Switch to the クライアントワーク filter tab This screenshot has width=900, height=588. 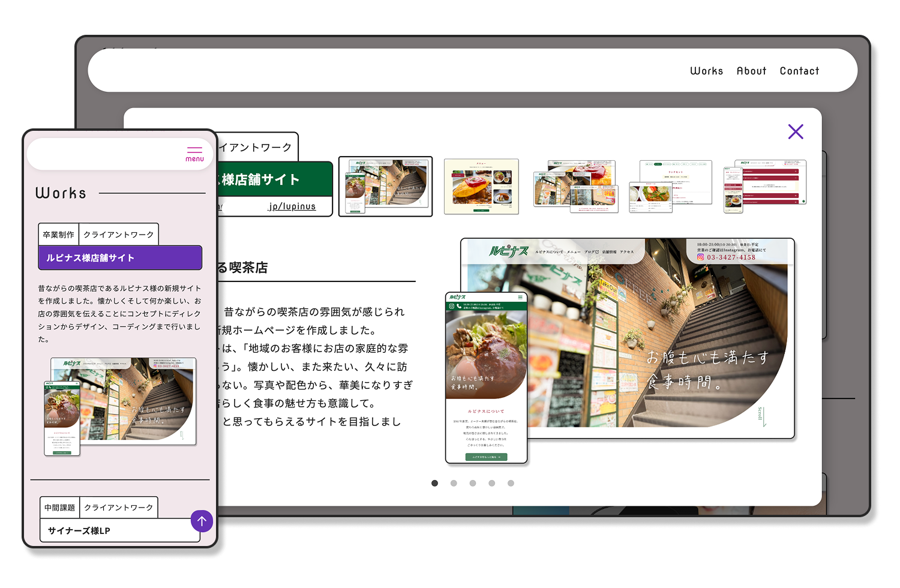(x=118, y=234)
